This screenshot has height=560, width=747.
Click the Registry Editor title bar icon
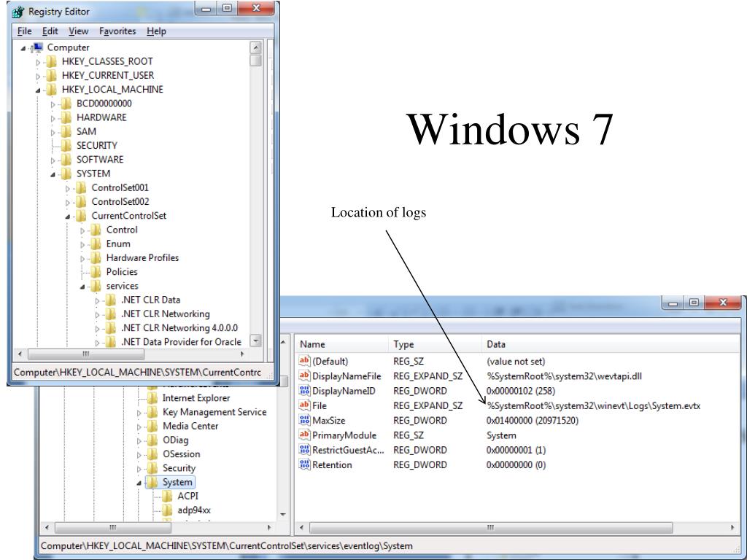(18, 12)
